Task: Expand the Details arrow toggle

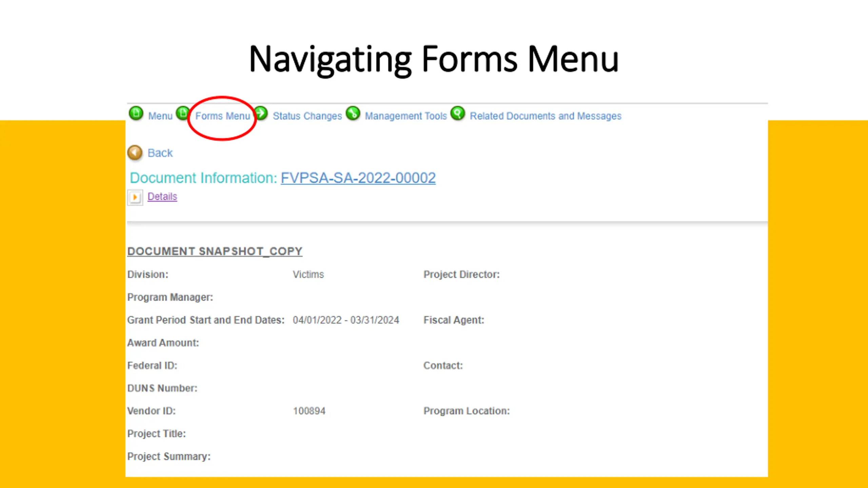Action: [135, 197]
